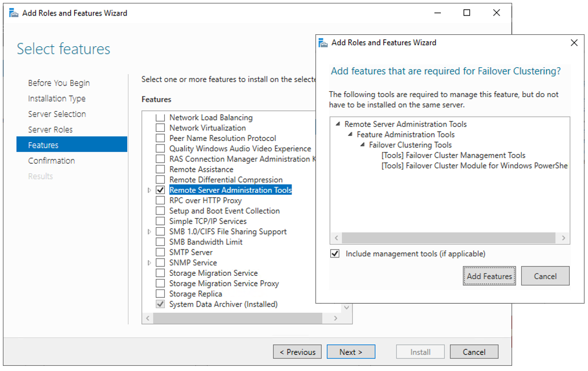Expand SMB 1.0/CIFS File Sharing Support
Screen dimensions: 588x371
[149, 232]
